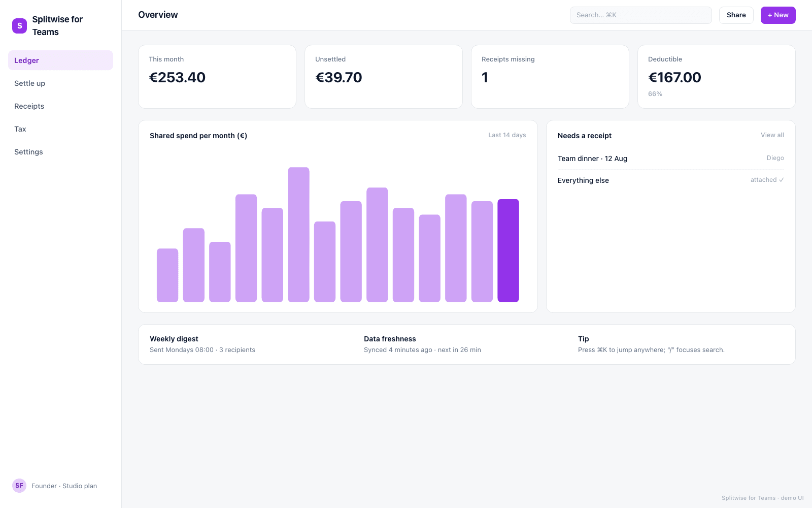Viewport: 812px width, 508px height.
Task: Focus the Search ⌘K field
Action: [x=640, y=15]
